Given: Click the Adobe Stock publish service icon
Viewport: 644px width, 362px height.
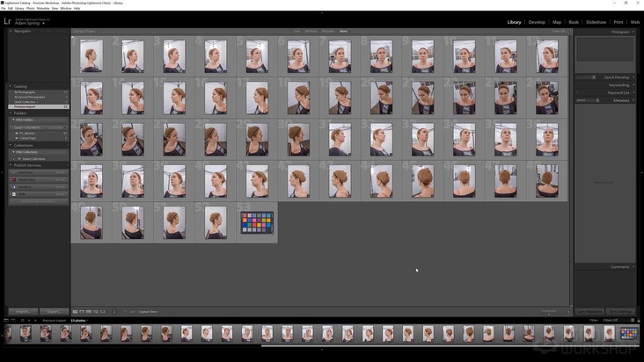Looking at the screenshot, I should 14,179.
